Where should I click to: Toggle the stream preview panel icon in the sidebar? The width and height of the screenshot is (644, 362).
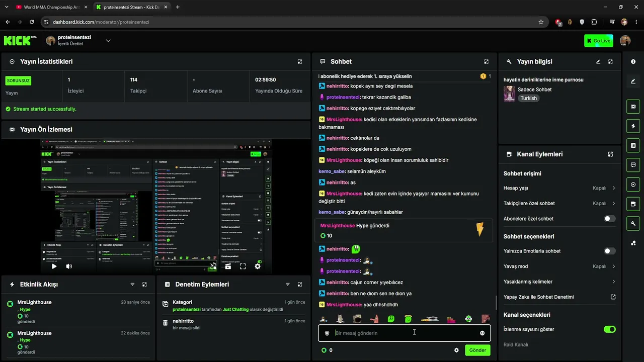click(633, 107)
